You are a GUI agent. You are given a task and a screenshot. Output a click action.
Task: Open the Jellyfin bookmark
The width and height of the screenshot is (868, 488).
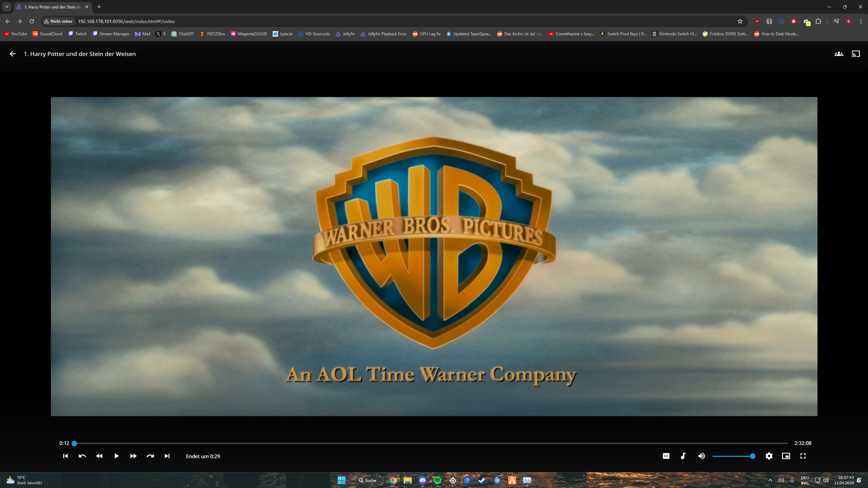coord(345,34)
